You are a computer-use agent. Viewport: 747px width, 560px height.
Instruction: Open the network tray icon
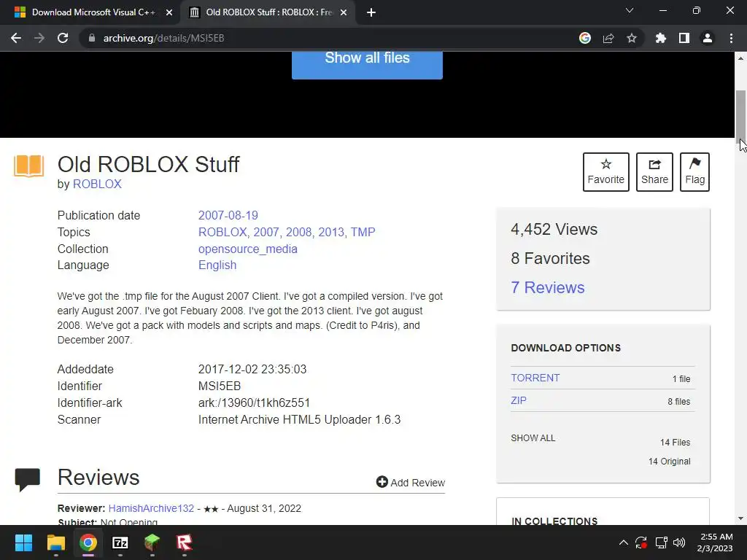661,542
